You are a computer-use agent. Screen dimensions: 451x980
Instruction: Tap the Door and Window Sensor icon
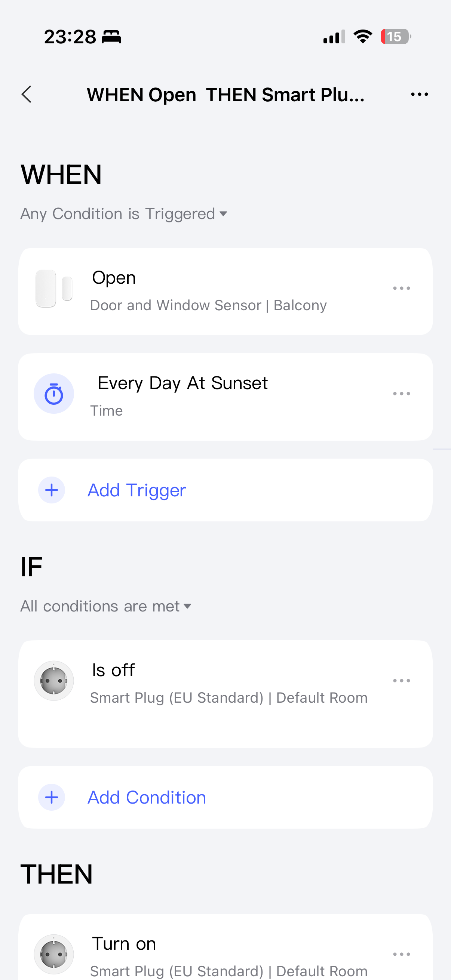[x=53, y=289]
